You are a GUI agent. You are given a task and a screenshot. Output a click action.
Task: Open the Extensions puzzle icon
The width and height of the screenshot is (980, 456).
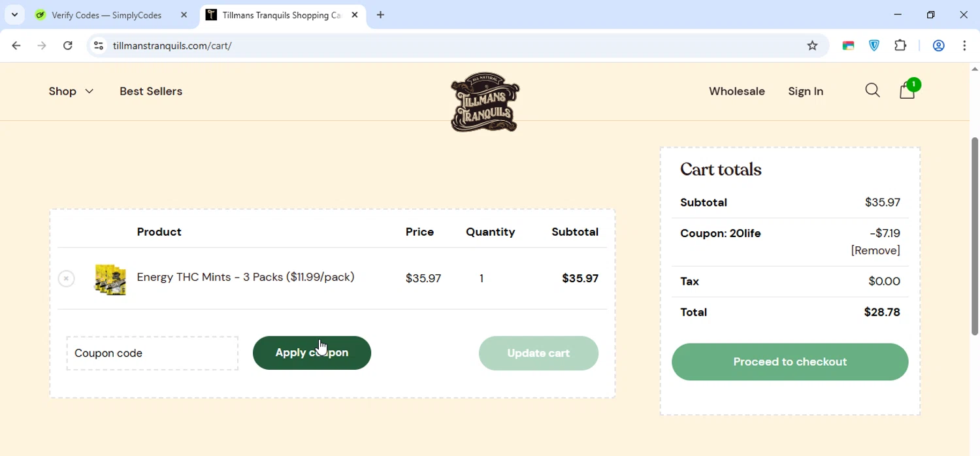pos(900,46)
